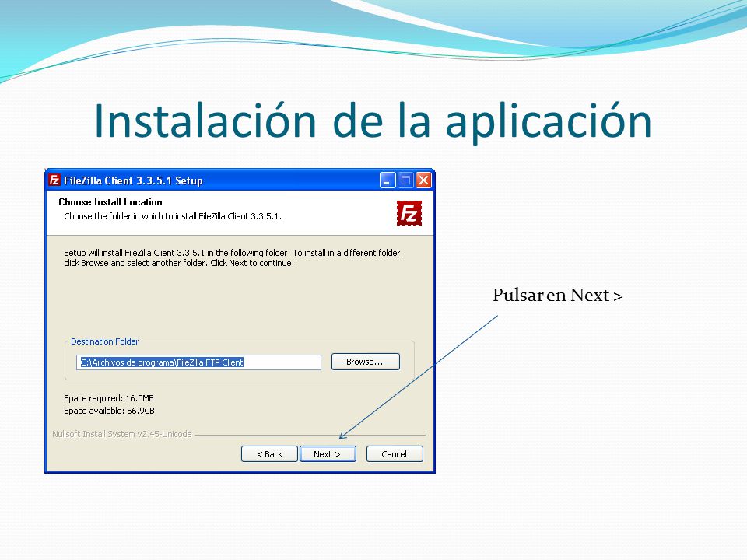
Task: Click "Choose the folder in which to install" subtitle
Action: [x=173, y=216]
